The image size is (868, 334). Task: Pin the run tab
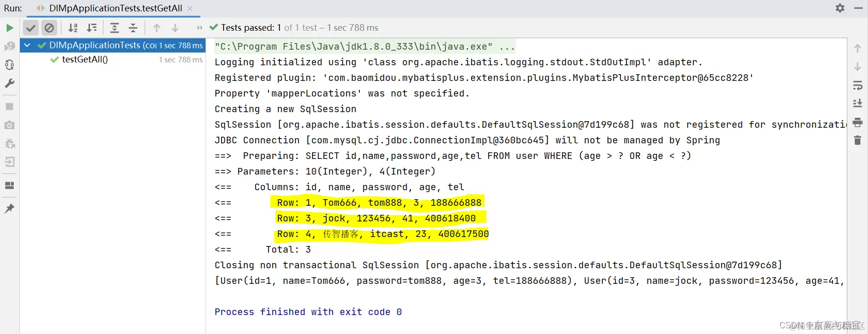[9, 208]
